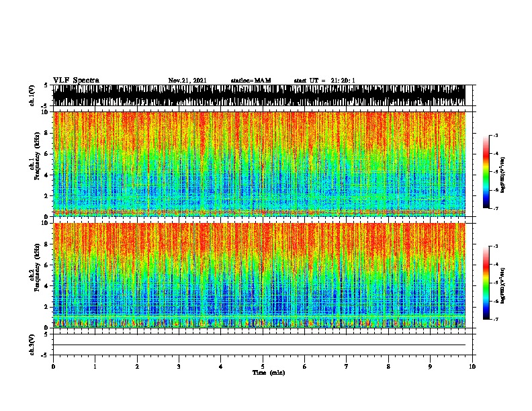
Task: Click time axis tick label "8"
Action: click(388, 367)
